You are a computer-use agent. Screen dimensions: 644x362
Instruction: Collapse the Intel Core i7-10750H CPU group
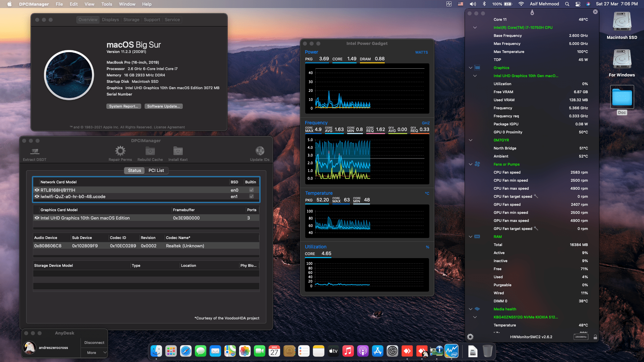tap(475, 27)
